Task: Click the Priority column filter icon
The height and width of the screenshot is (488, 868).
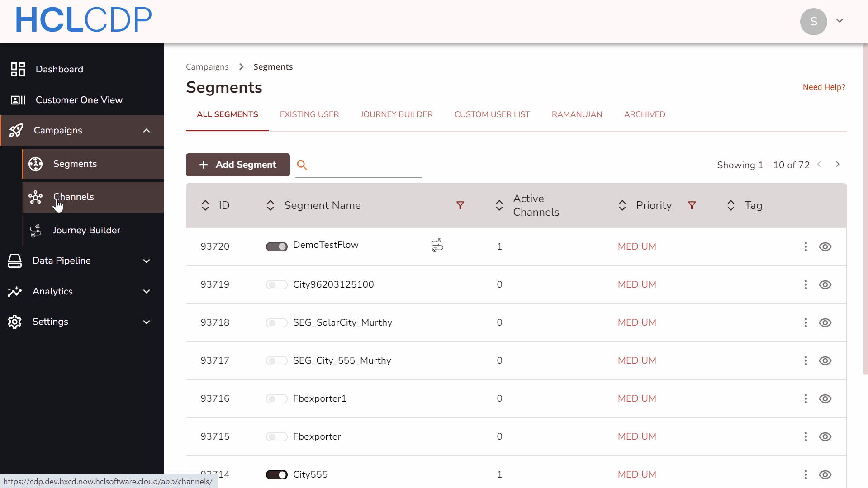Action: click(692, 205)
